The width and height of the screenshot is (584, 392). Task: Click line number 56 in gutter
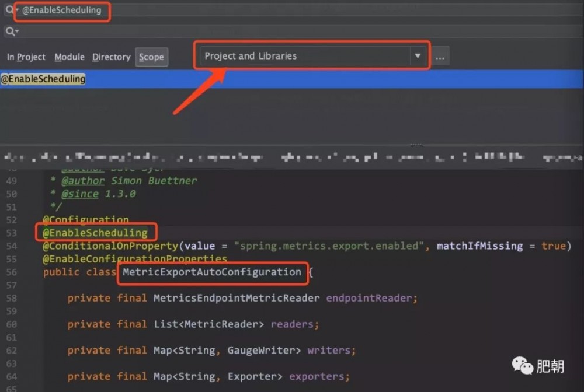point(12,272)
